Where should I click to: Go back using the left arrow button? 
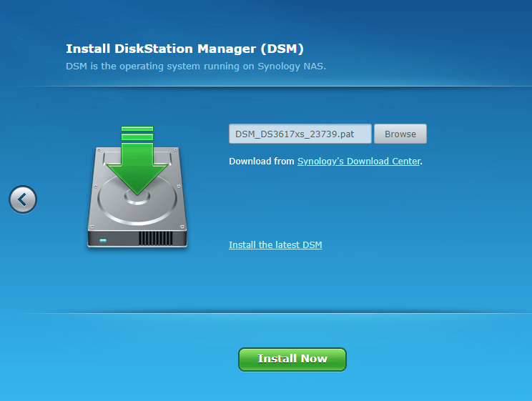coord(23,199)
